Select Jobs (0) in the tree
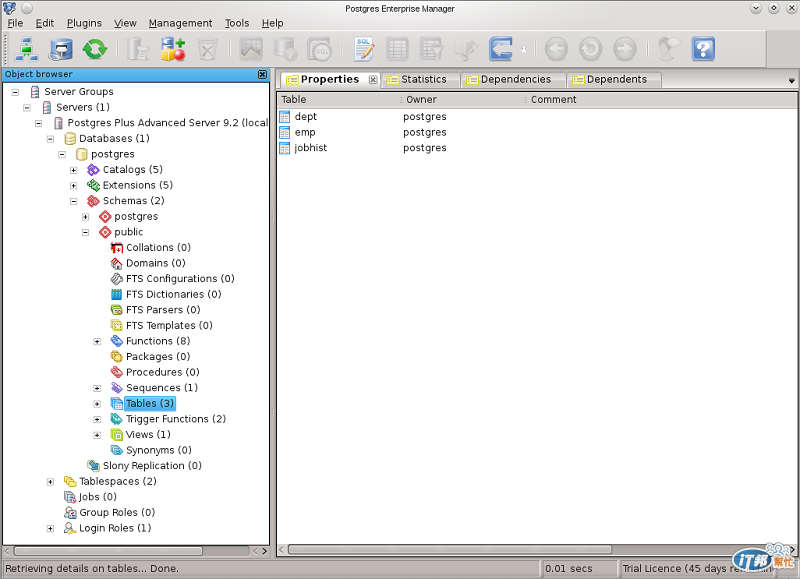Viewport: 800px width, 579px height. pyautogui.click(x=97, y=497)
